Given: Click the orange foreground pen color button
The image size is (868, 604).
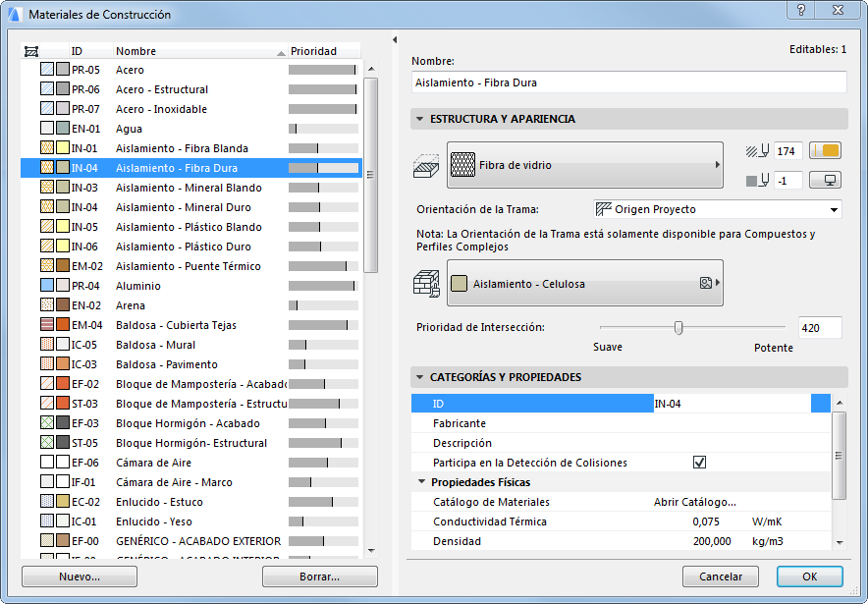Looking at the screenshot, I should tap(826, 150).
